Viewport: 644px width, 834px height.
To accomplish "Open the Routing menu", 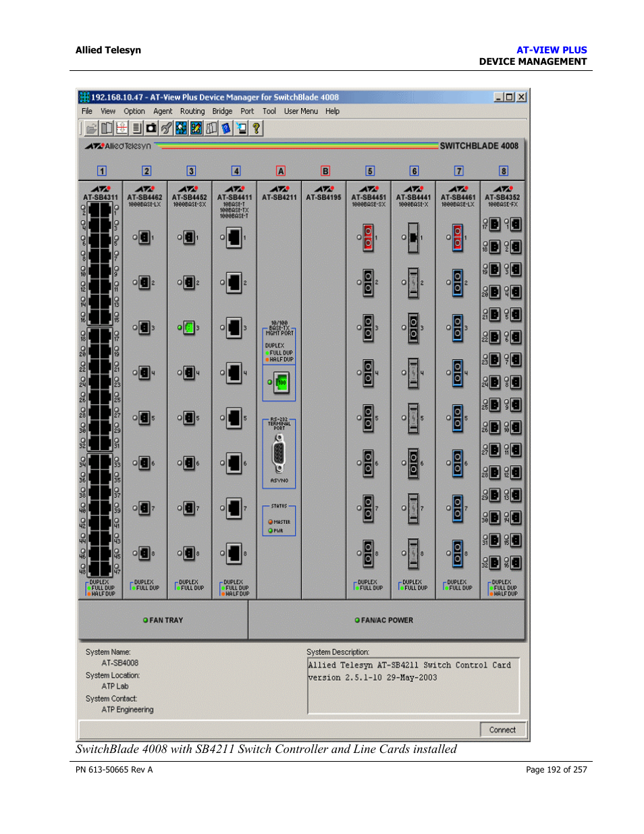I will click(x=192, y=111).
